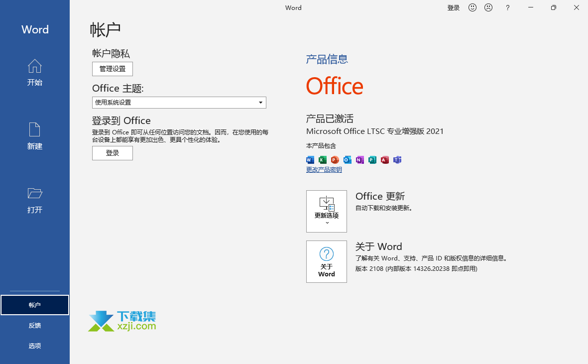This screenshot has width=588, height=364.
Task: Click the 本产品包含 label
Action: click(x=321, y=146)
